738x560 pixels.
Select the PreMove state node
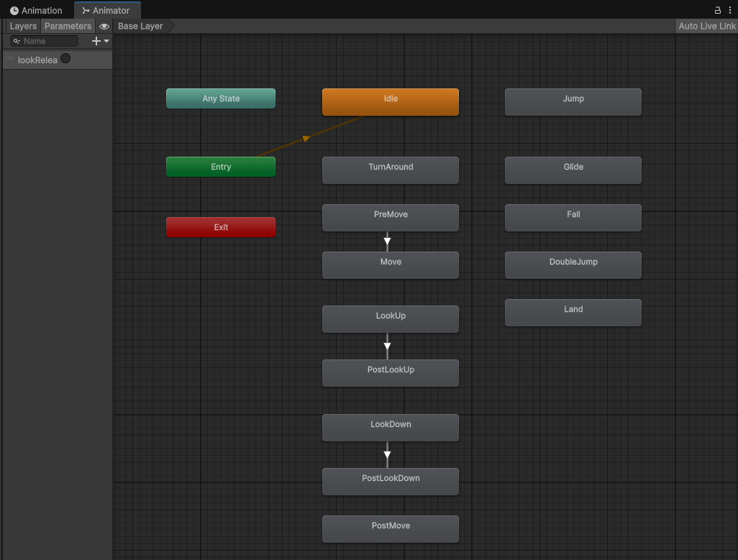pyautogui.click(x=390, y=218)
